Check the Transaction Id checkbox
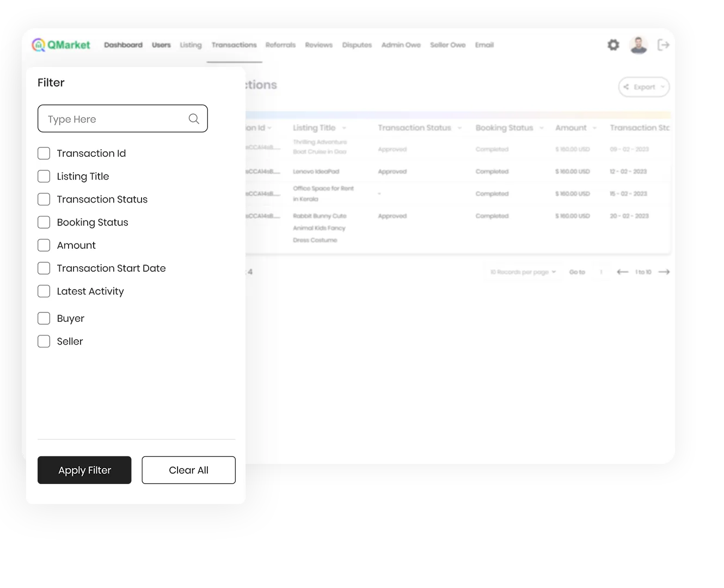This screenshot has height=588, width=724. [x=44, y=154]
